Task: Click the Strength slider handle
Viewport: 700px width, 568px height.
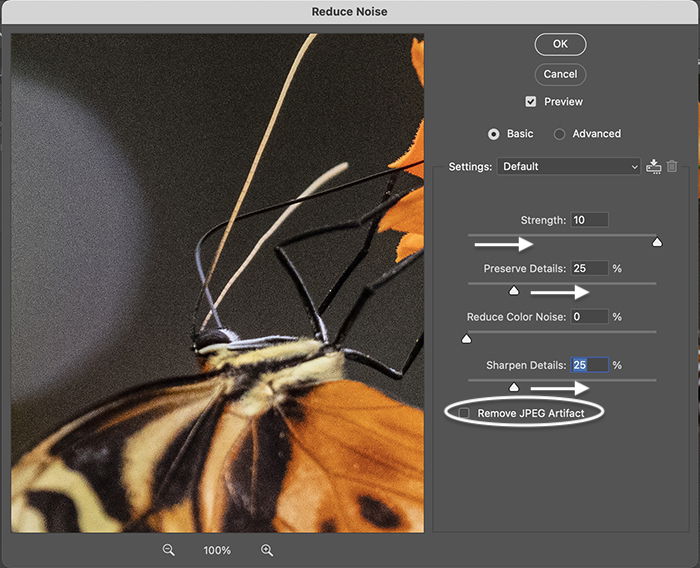Action: tap(657, 242)
